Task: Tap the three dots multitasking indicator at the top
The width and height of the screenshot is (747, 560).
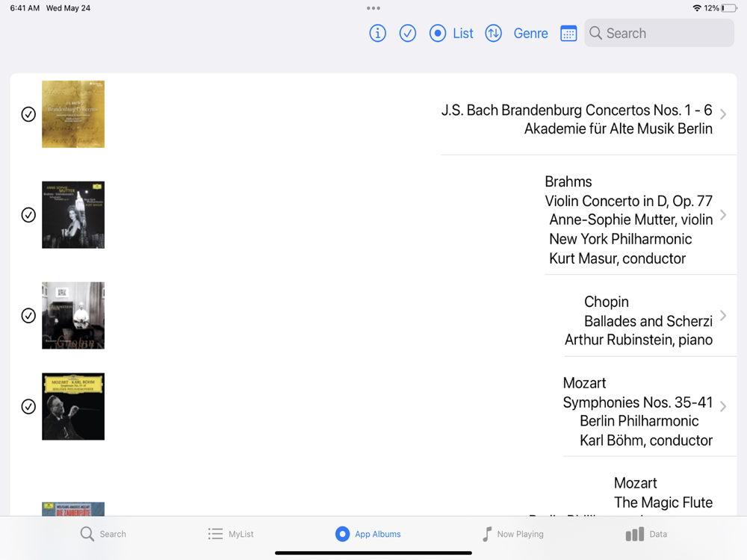Action: click(373, 8)
